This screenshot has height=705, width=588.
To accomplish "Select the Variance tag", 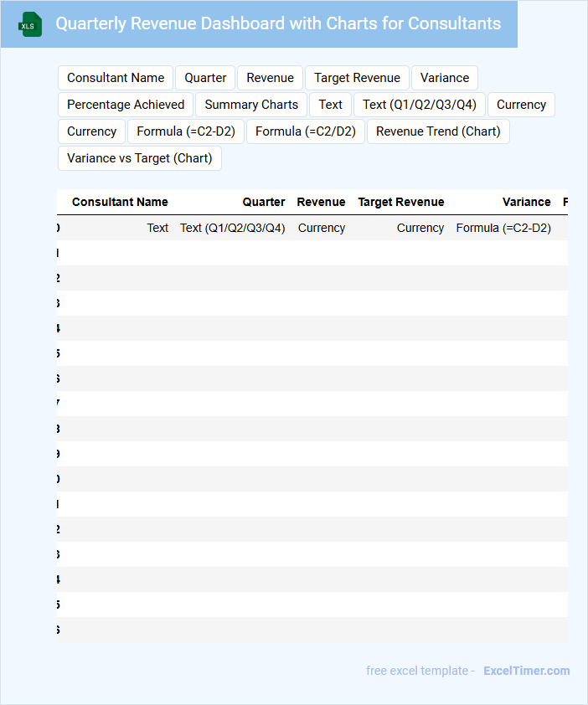I will coord(445,78).
